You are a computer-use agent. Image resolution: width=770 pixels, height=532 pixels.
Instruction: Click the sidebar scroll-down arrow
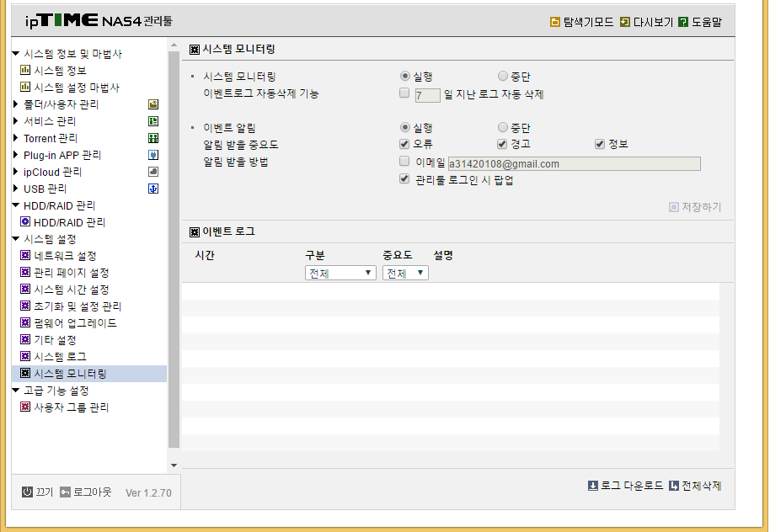[x=174, y=465]
